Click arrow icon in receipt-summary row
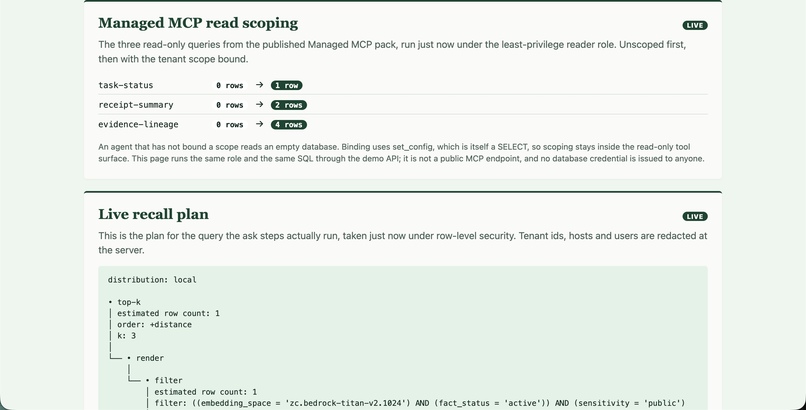 [x=260, y=104]
